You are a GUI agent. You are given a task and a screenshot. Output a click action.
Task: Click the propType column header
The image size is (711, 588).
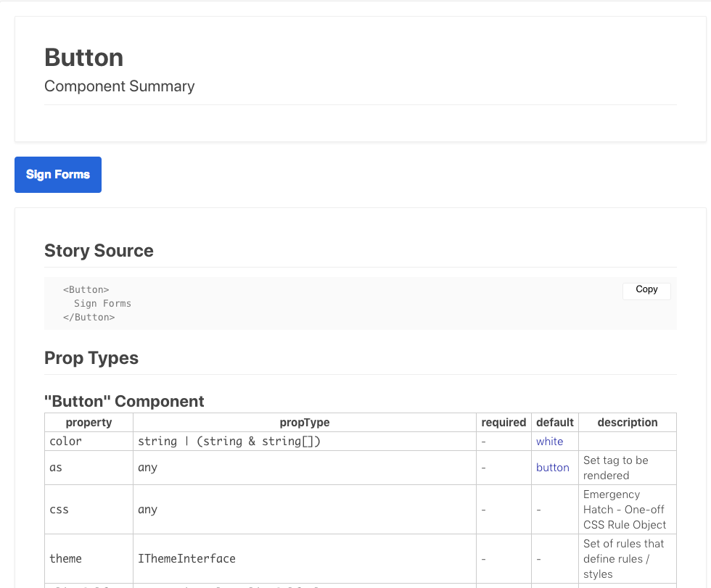305,422
